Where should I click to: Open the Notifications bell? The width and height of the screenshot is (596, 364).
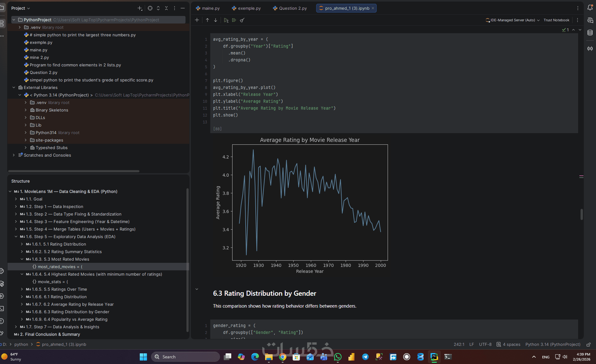click(x=590, y=8)
